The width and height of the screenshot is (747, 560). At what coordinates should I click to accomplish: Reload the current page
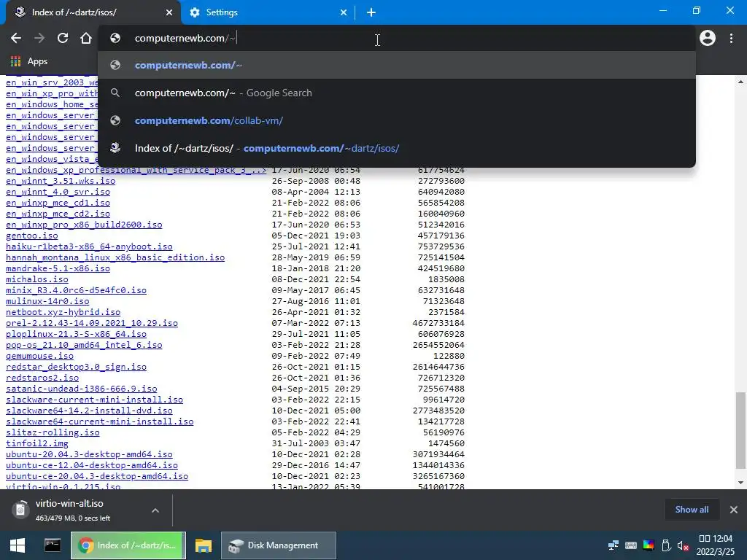[63, 38]
